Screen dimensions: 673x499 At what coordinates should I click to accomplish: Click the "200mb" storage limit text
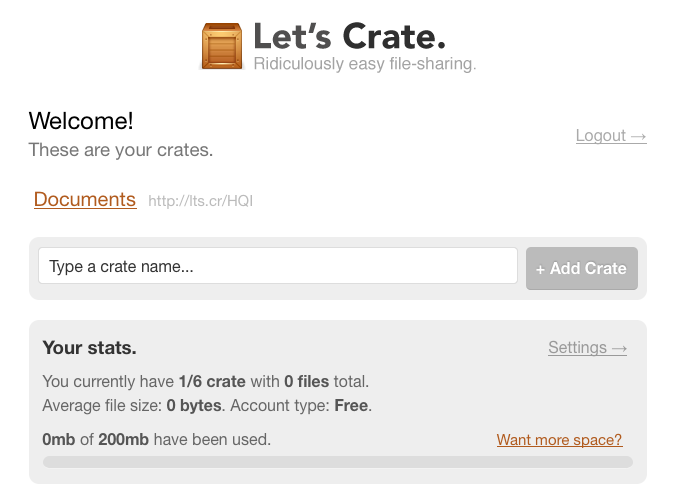[123, 439]
